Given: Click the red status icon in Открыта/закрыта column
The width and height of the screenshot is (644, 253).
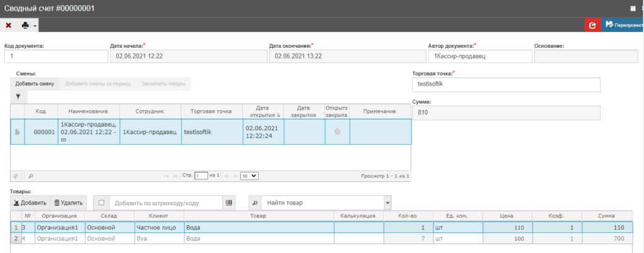Looking at the screenshot, I should tap(336, 132).
